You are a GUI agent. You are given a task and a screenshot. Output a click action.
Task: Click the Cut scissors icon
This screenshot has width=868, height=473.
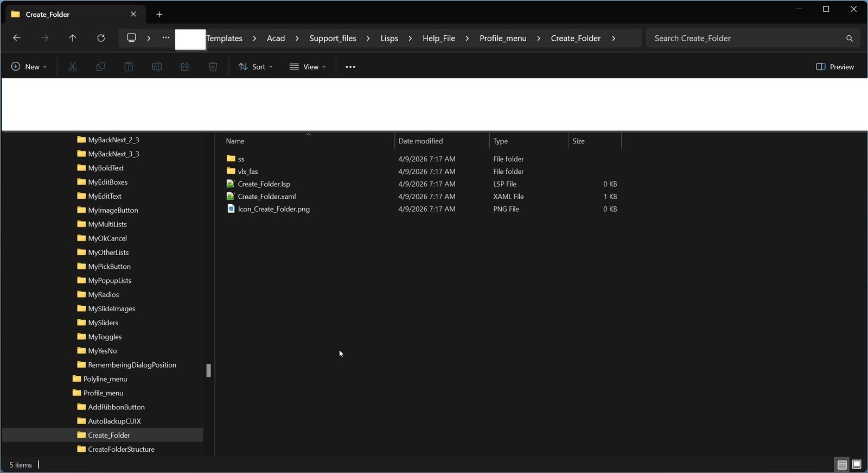tap(73, 67)
